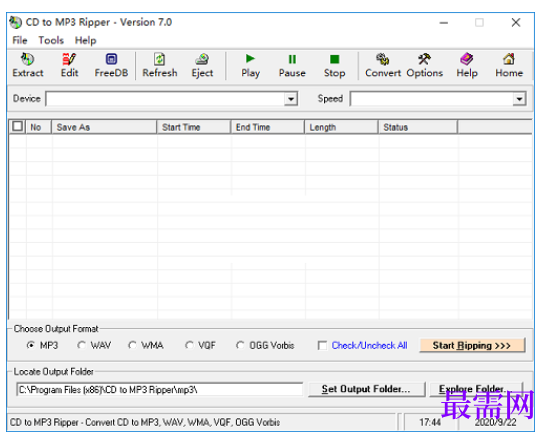The image size is (553, 436).
Task: Close the CD to MP3 Ripper window
Action: pos(516,23)
